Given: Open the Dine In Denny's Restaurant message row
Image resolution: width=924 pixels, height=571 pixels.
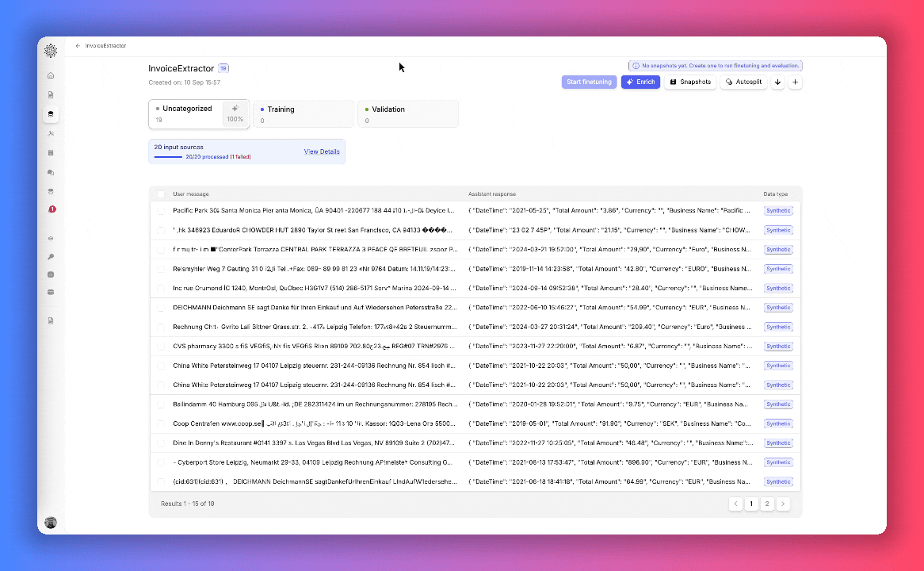Looking at the screenshot, I should click(x=314, y=443).
